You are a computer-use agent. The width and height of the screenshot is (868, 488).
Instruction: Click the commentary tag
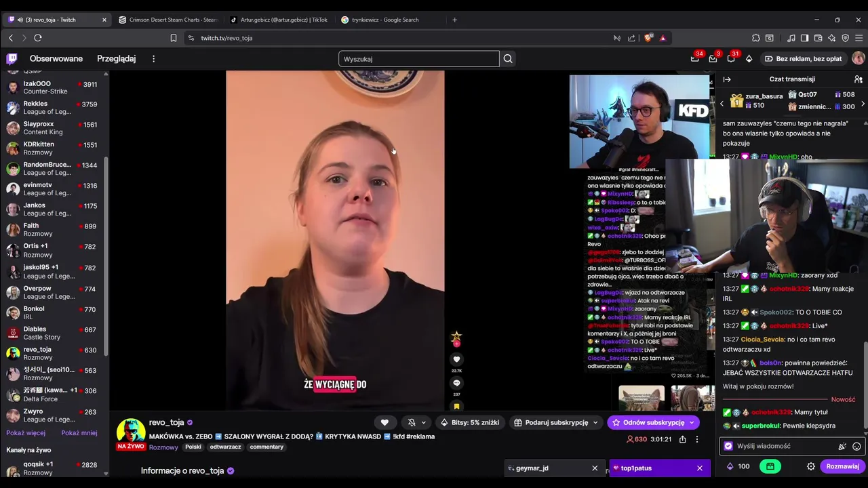267,447
